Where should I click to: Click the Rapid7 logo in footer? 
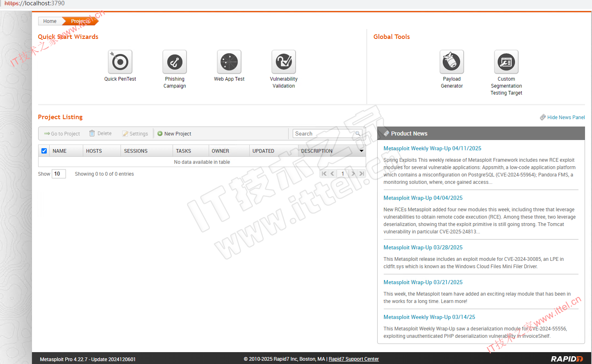[x=567, y=359]
